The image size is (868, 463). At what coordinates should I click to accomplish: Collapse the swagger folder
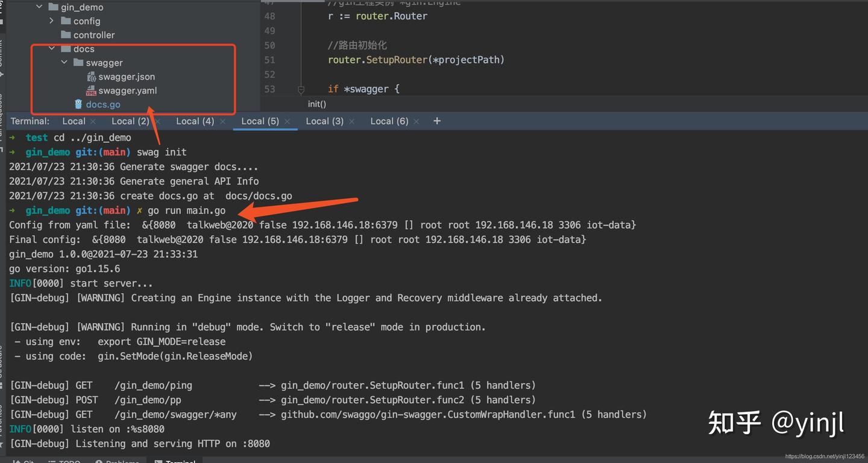click(64, 62)
